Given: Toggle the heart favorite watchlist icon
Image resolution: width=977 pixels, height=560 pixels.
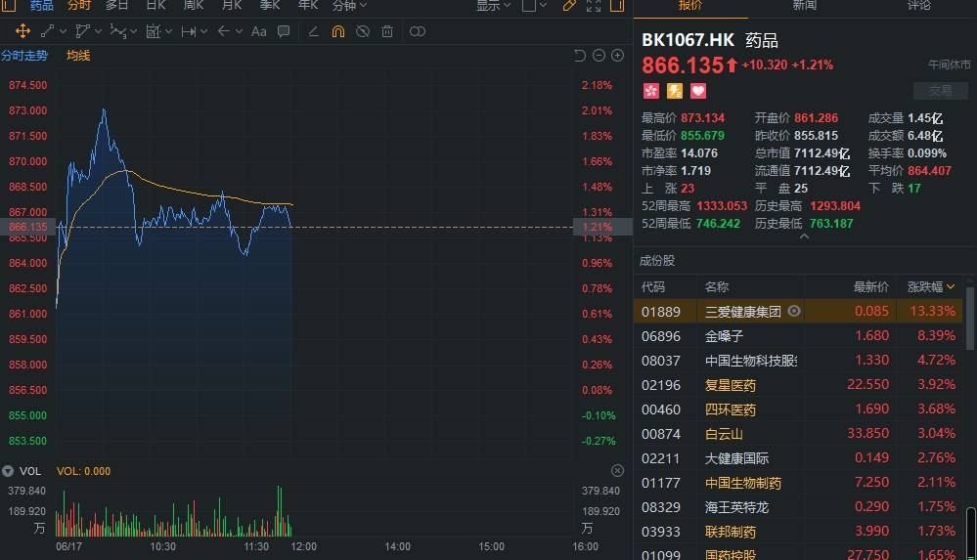Looking at the screenshot, I should 698,91.
